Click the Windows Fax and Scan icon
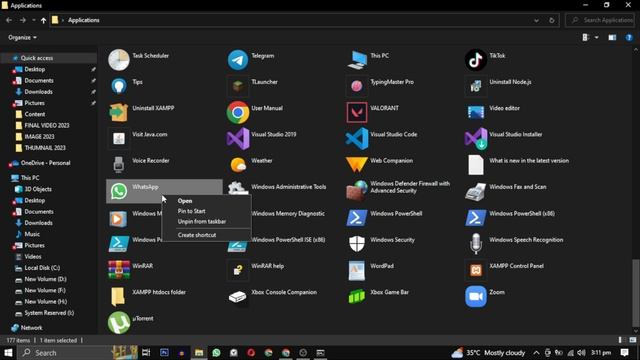 click(x=476, y=191)
